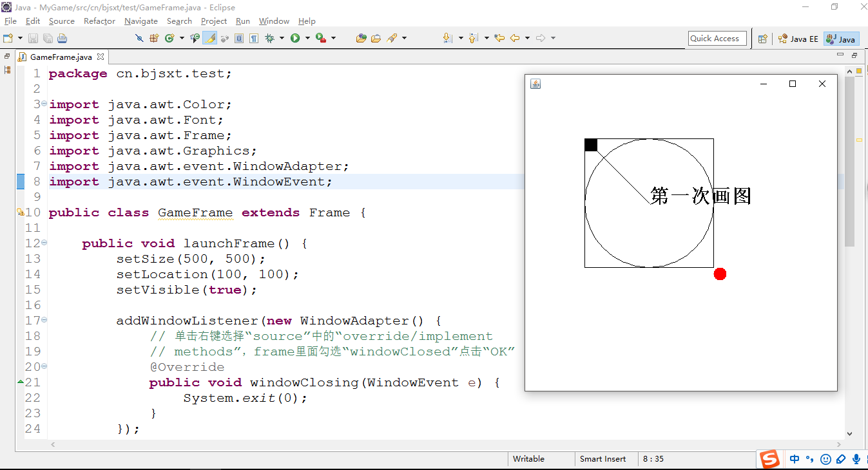The height and width of the screenshot is (470, 868).
Task: Close the GameFrame.java tab
Action: click(x=101, y=57)
